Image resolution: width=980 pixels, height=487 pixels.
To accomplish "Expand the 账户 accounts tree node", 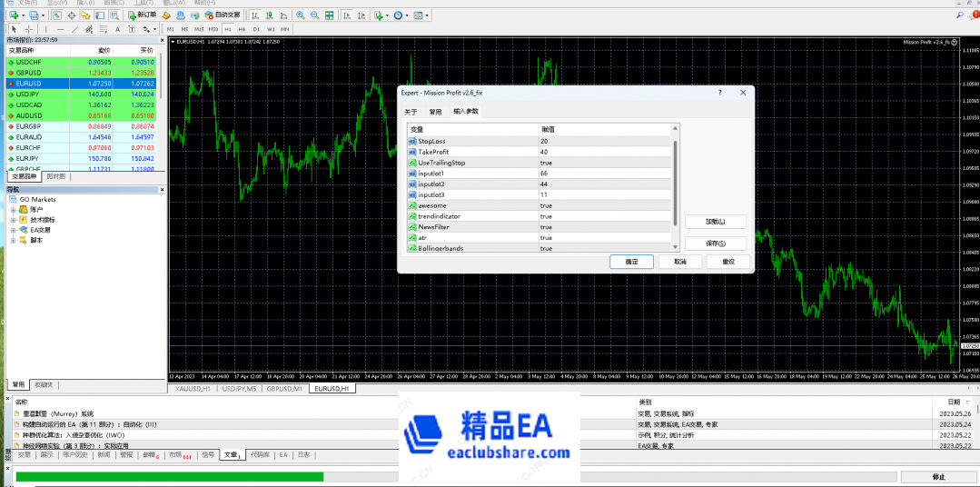I will tap(14, 209).
